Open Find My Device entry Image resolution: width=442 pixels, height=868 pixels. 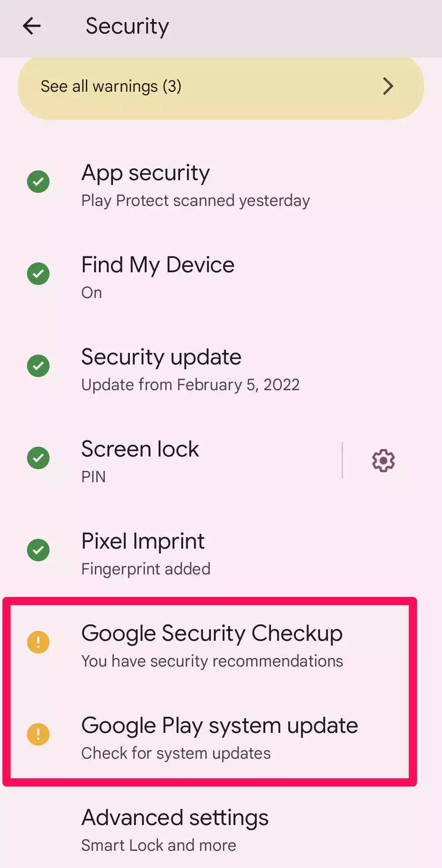[221, 278]
